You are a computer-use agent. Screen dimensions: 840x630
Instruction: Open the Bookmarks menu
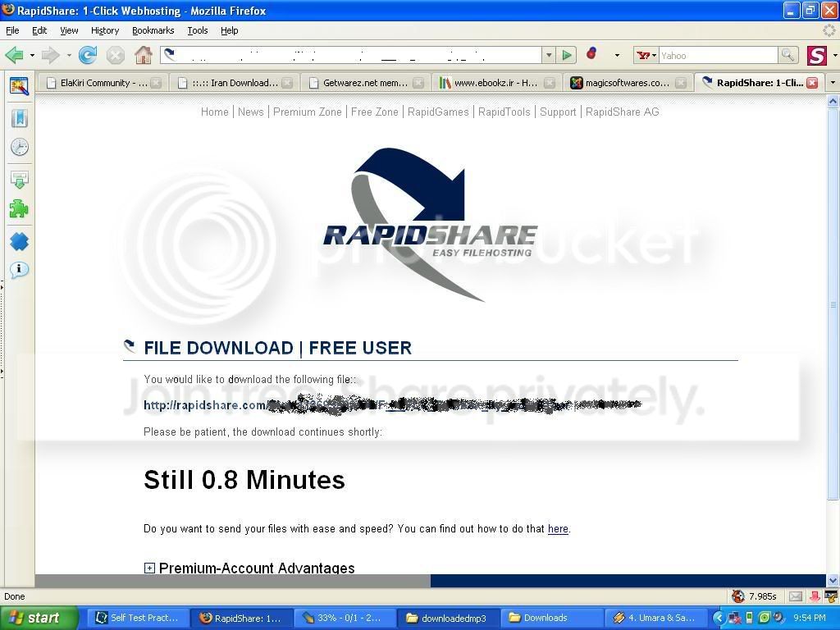point(153,30)
